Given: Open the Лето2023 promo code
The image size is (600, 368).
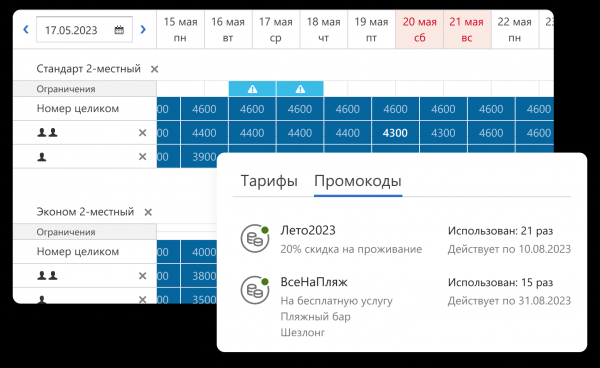Looking at the screenshot, I should pos(308,230).
